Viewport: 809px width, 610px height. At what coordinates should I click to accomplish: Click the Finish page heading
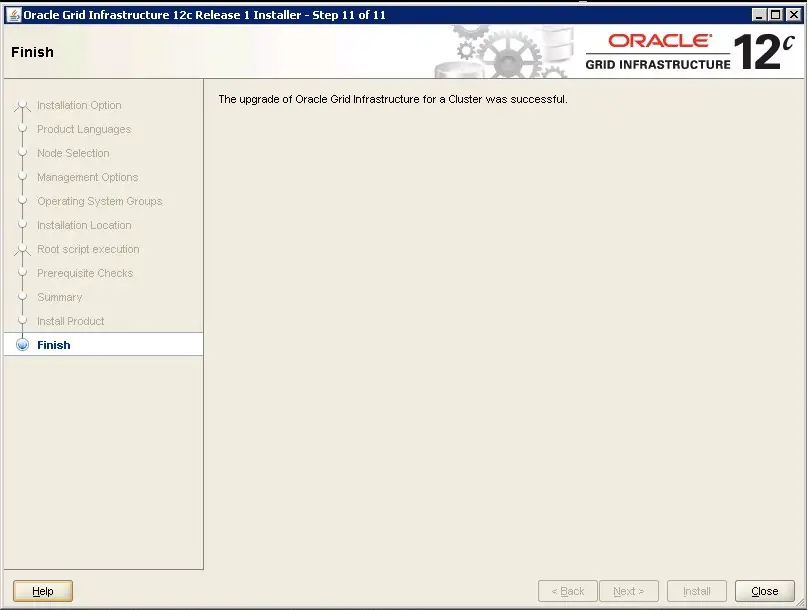click(x=33, y=52)
